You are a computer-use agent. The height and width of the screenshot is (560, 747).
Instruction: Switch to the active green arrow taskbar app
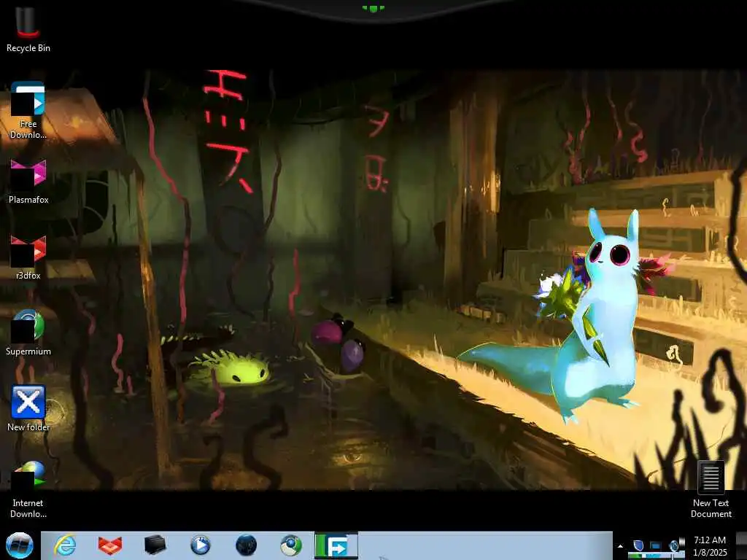336,545
